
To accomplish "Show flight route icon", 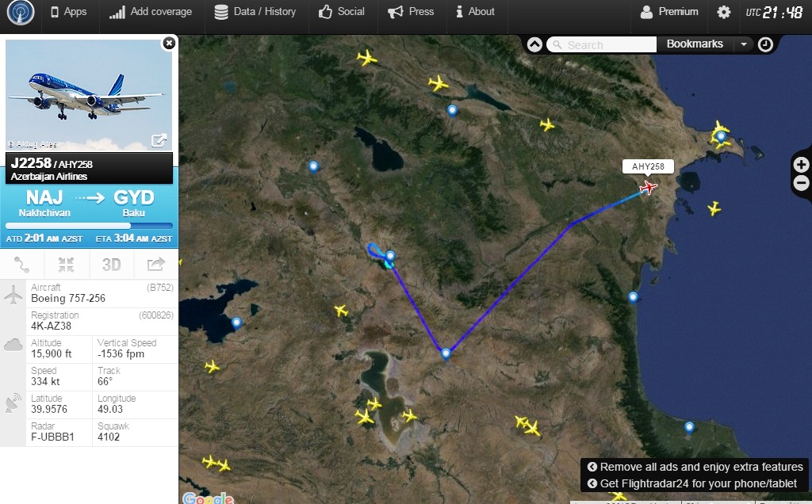I will point(22,265).
